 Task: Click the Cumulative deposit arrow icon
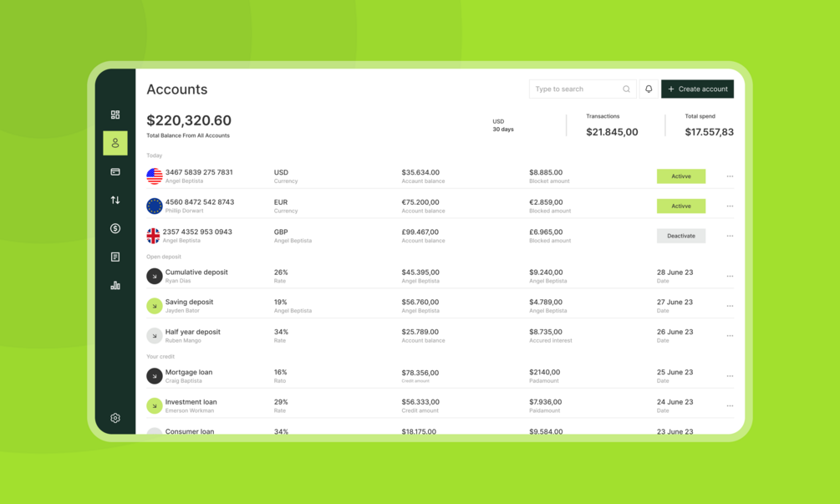[155, 277]
